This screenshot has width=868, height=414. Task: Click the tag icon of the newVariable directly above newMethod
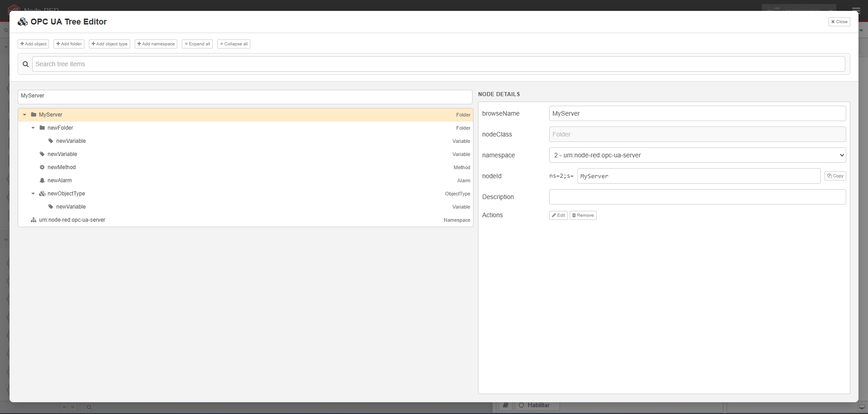tap(42, 154)
